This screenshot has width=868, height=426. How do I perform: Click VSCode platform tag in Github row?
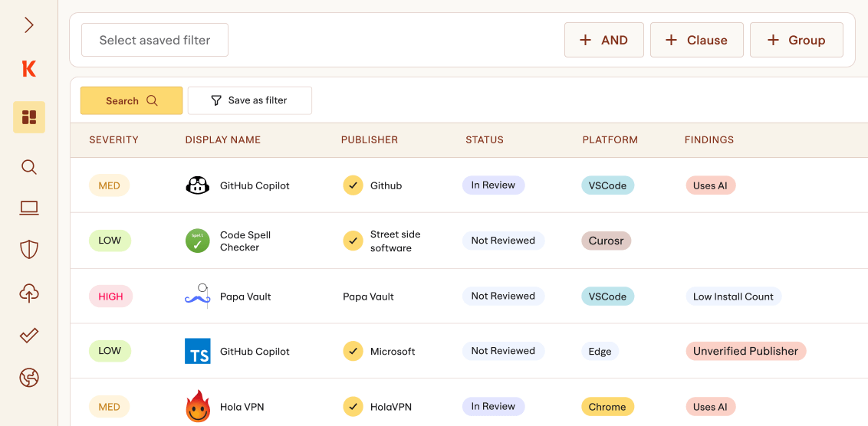[608, 185]
